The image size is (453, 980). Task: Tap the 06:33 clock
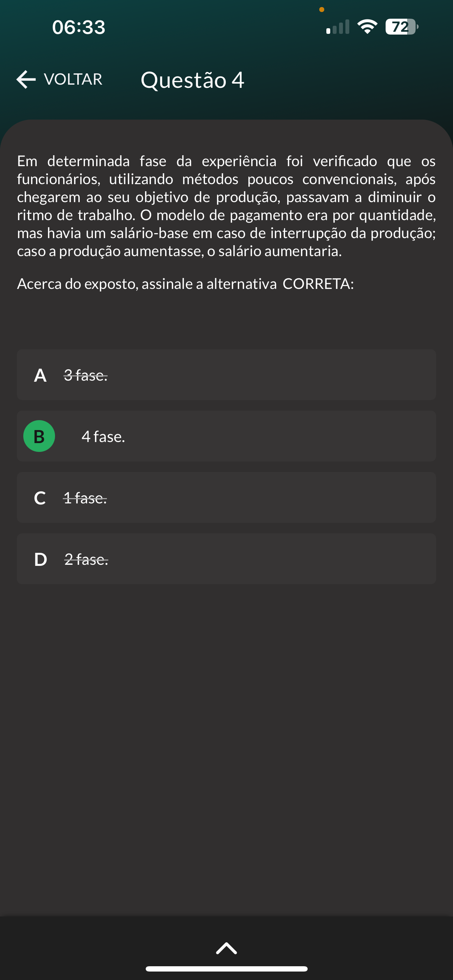click(x=79, y=28)
